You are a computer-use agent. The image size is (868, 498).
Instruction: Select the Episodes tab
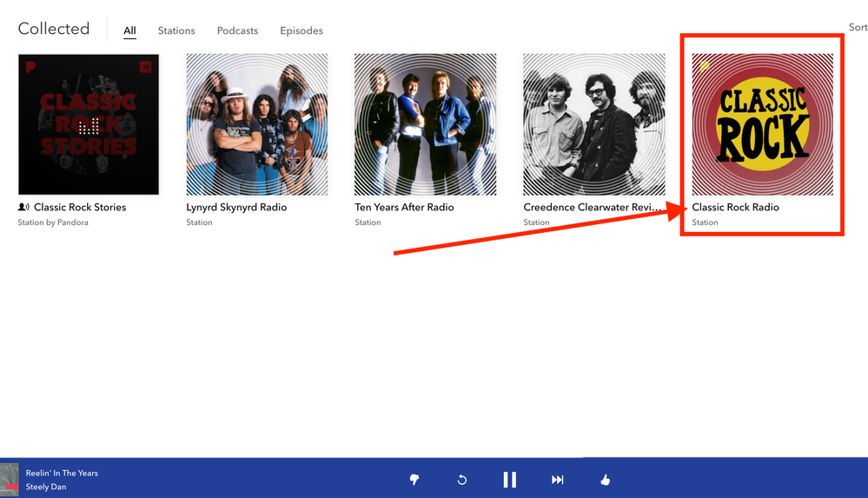(301, 31)
